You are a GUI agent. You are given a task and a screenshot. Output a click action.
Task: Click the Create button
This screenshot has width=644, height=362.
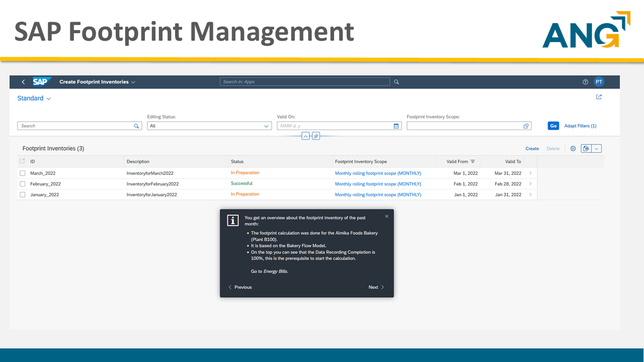coord(532,149)
